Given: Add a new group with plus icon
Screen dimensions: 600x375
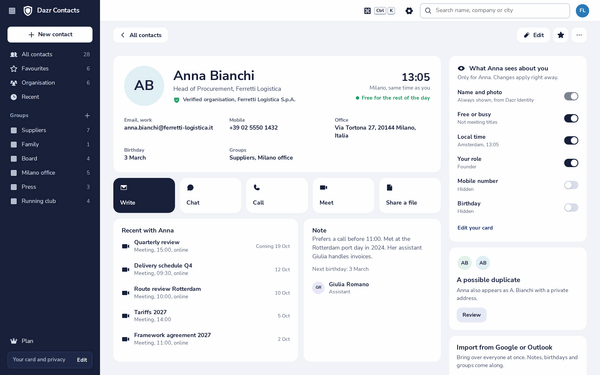Looking at the screenshot, I should (87, 116).
